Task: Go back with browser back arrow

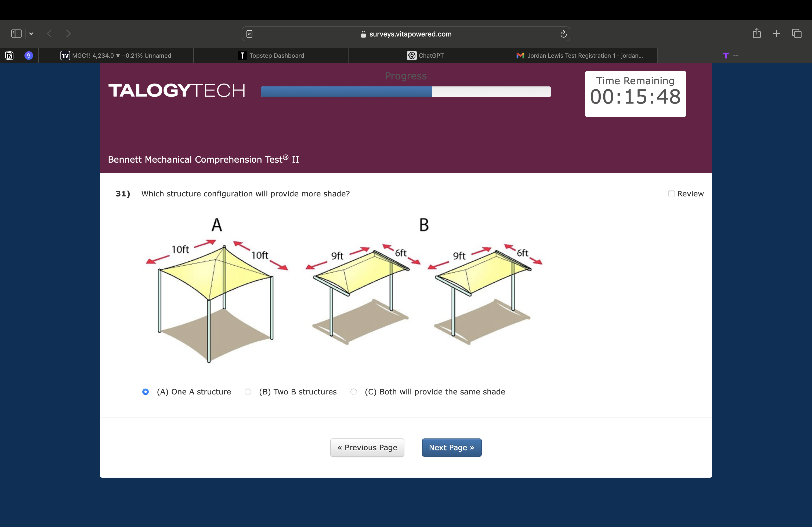Action: [50, 33]
